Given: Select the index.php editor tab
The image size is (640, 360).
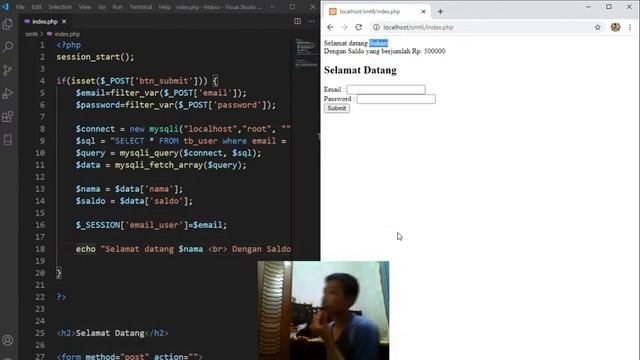Looking at the screenshot, I should 45,21.
